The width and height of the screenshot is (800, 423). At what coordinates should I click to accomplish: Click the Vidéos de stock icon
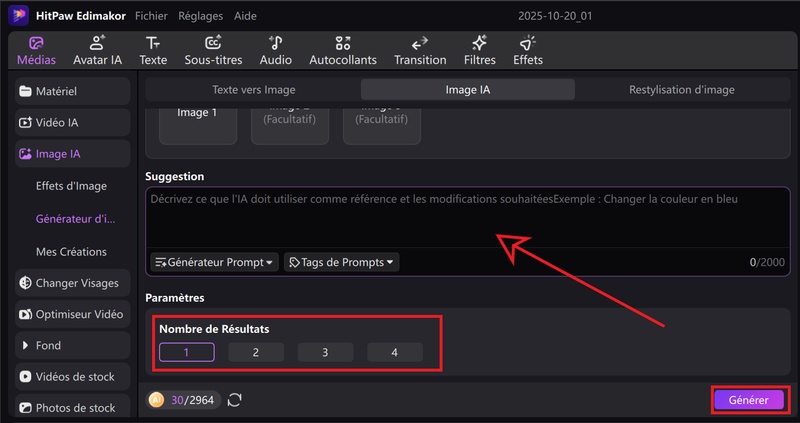(x=25, y=377)
